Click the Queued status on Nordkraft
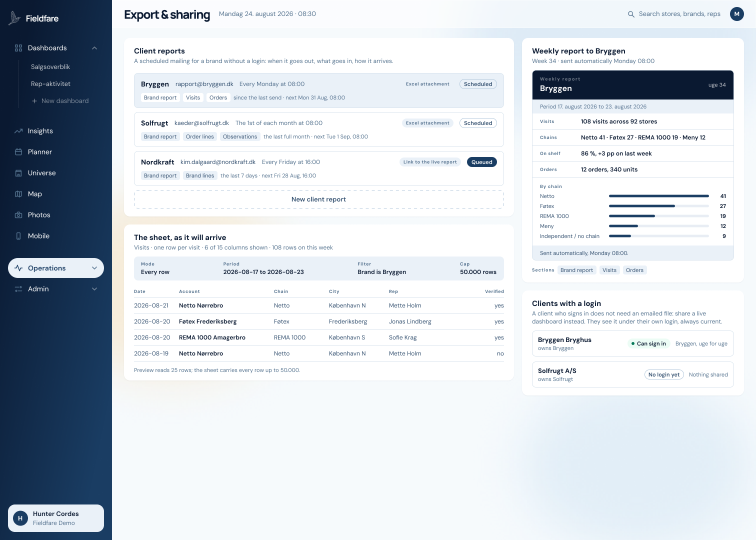 click(x=482, y=162)
